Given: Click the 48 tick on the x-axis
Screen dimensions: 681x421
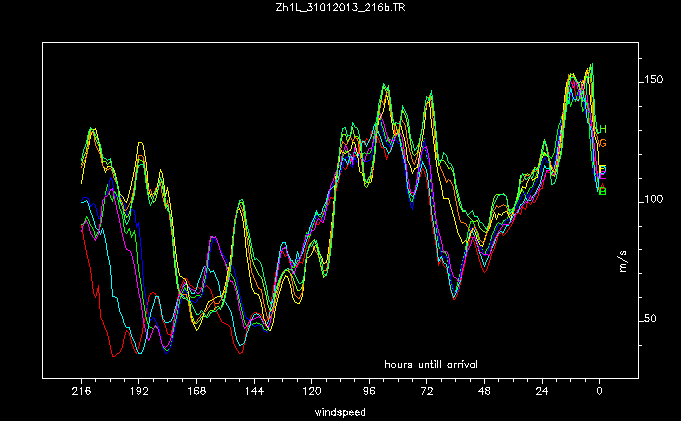Looking at the screenshot, I should pos(484,393).
